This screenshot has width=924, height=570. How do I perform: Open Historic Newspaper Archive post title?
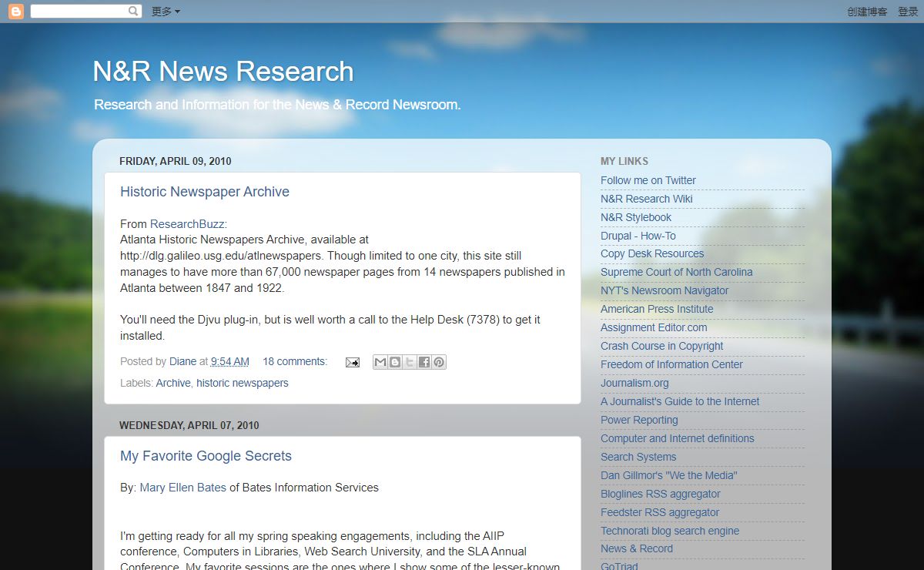[x=205, y=192]
